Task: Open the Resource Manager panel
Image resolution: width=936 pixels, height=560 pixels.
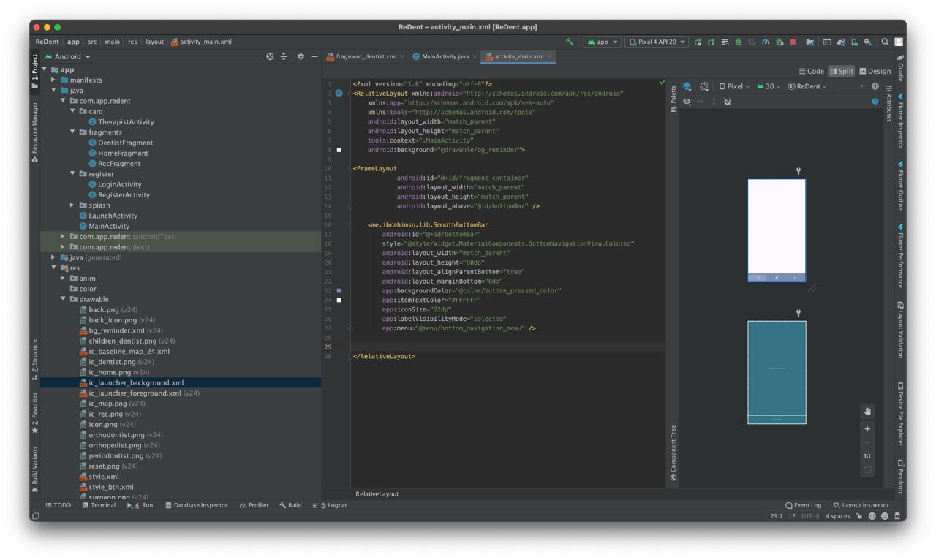Action: click(x=34, y=132)
